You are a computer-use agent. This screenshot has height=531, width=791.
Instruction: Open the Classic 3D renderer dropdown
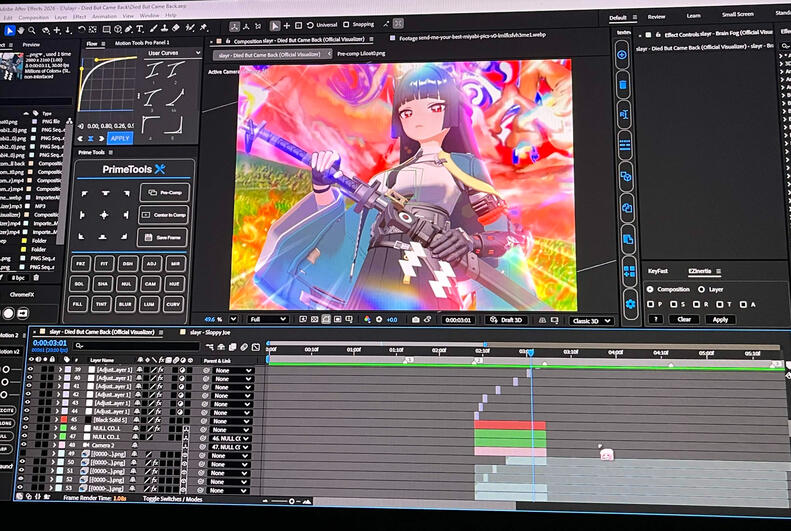click(x=591, y=321)
